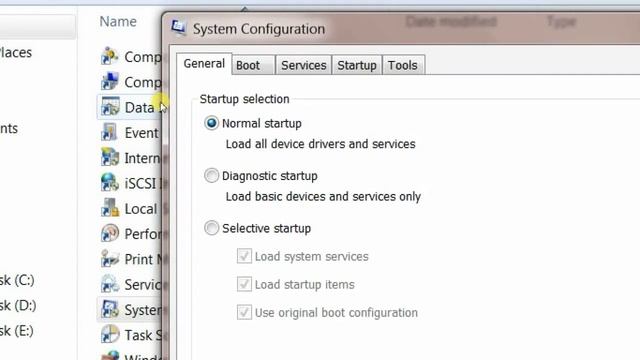Click the Data shortcut icon in Explorer
The image size is (640, 360).
pos(110,107)
